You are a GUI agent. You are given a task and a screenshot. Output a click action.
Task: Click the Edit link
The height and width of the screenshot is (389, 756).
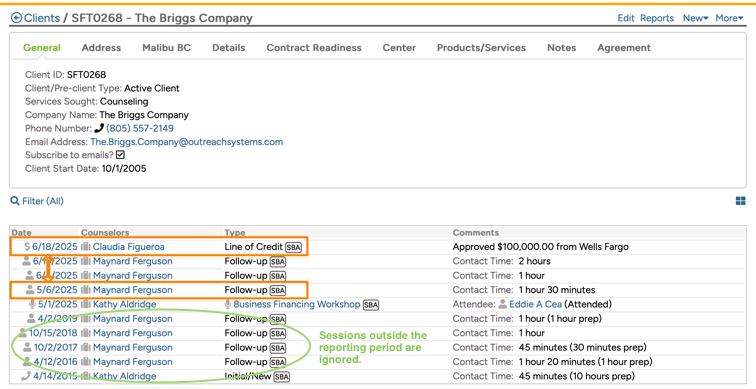pyautogui.click(x=626, y=18)
